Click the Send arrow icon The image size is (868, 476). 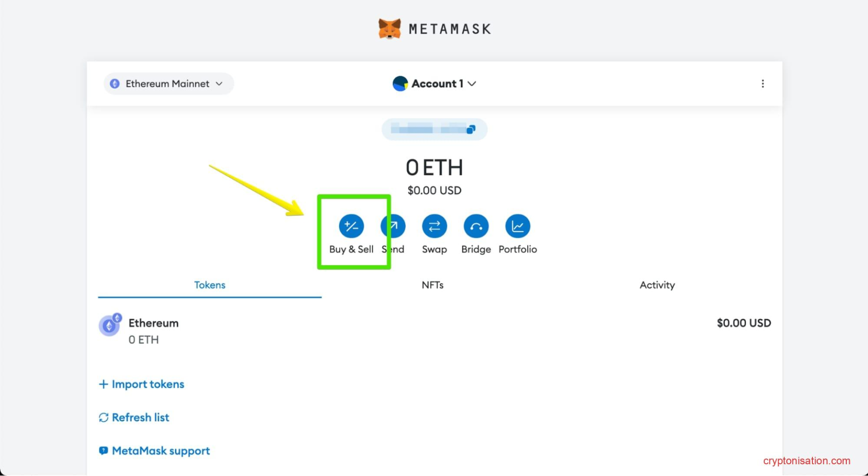click(x=393, y=226)
